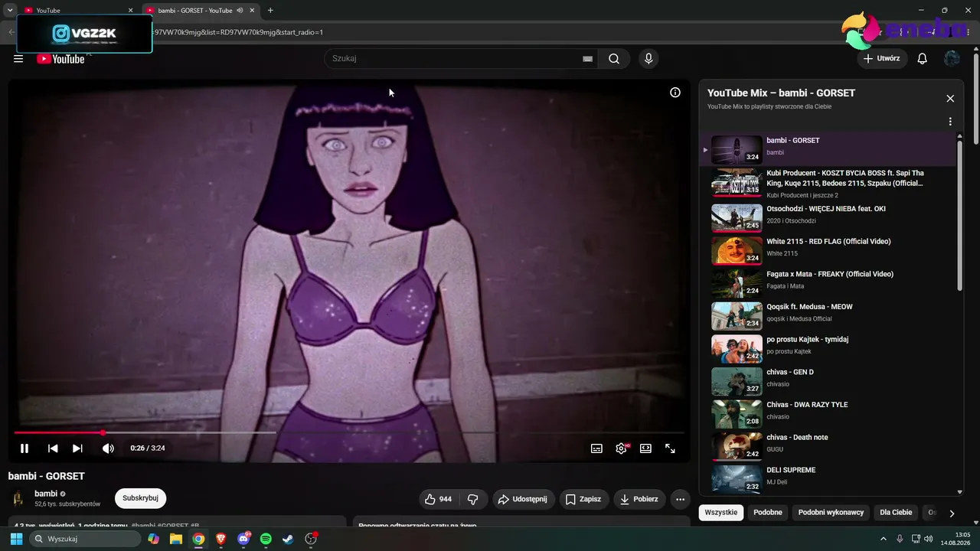Click the search magnifier button
Image resolution: width=980 pixels, height=551 pixels.
(x=614, y=59)
